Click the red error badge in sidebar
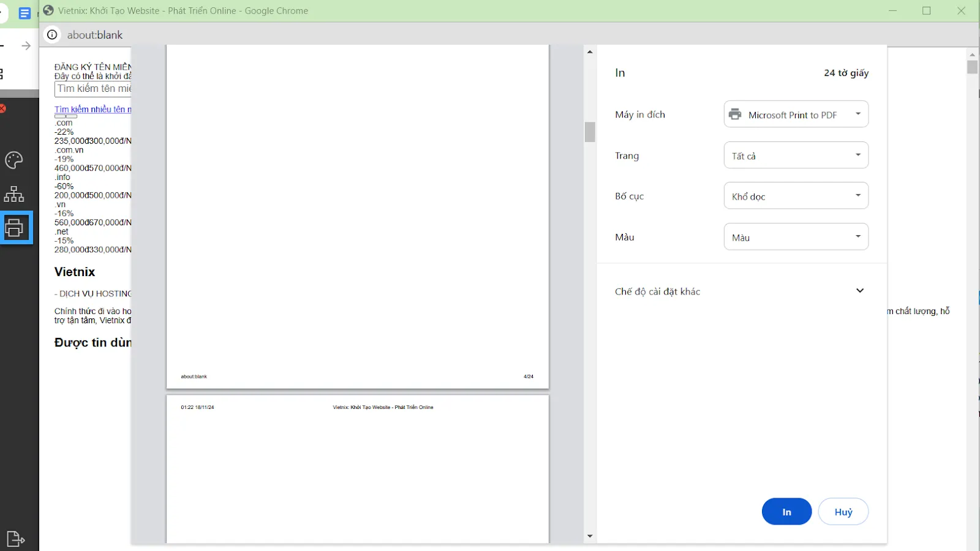980x551 pixels. pyautogui.click(x=2, y=109)
